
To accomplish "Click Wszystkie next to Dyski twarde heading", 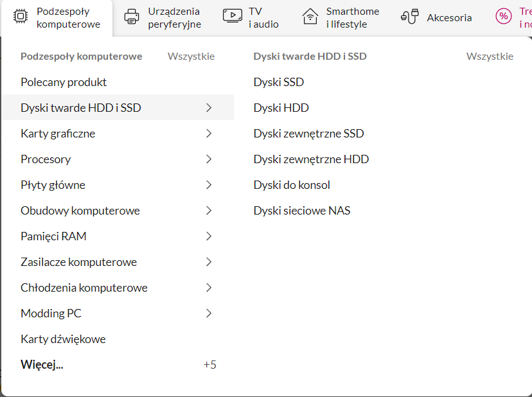I will pyautogui.click(x=490, y=57).
